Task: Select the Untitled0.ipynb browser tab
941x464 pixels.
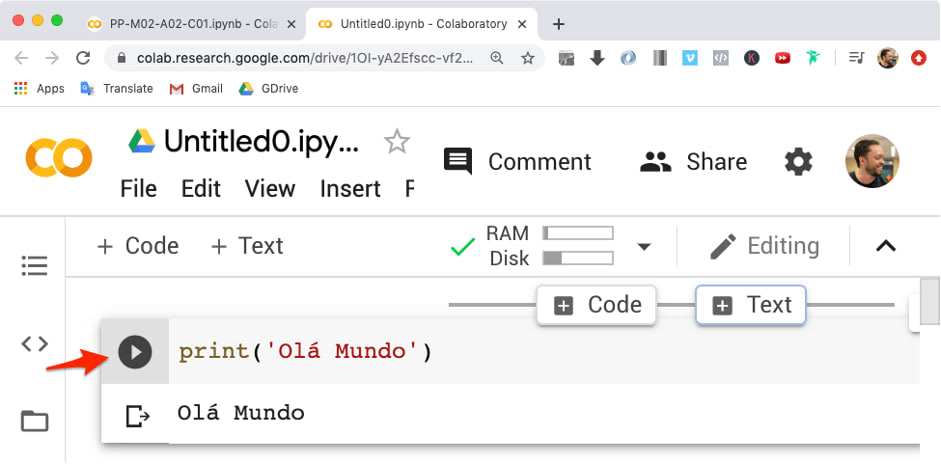Action: [423, 24]
